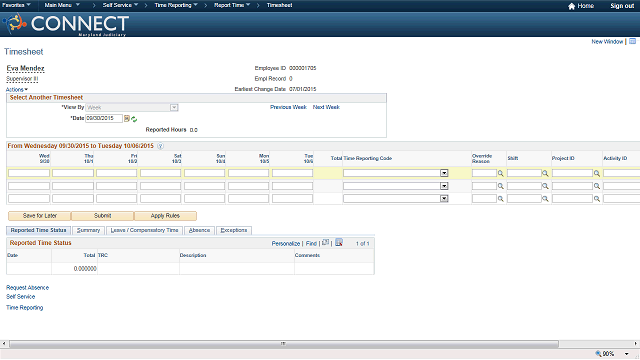Switch to the Reported Time Status tab
Screen dimensions: 640x360
38,231
